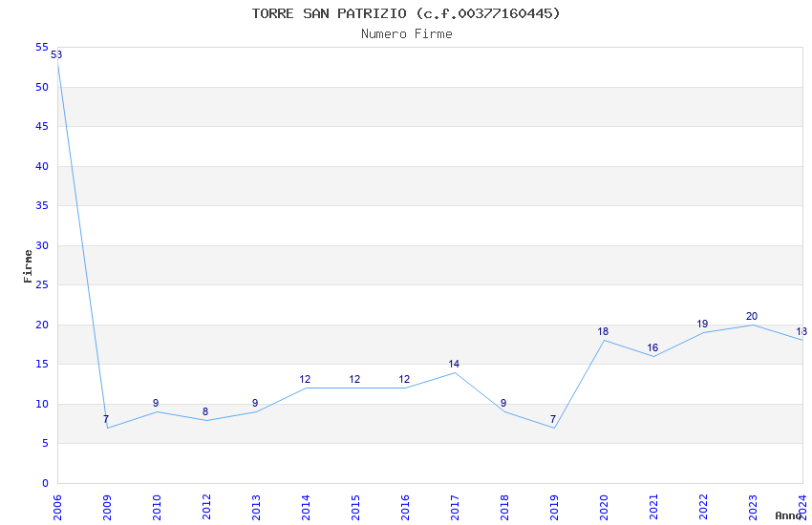This screenshot has width=812, height=525.
Task: Click the data label 9 for year 2018
Action: point(503,404)
